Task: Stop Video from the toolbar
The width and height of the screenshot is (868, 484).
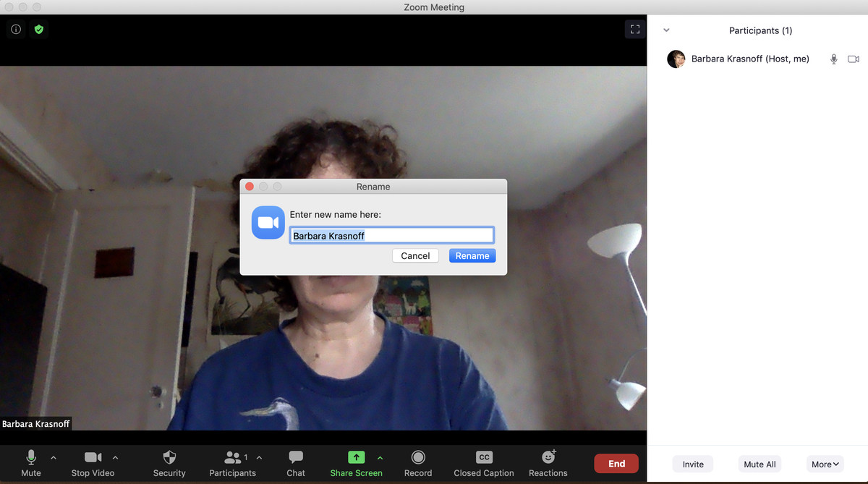Action: (x=93, y=463)
